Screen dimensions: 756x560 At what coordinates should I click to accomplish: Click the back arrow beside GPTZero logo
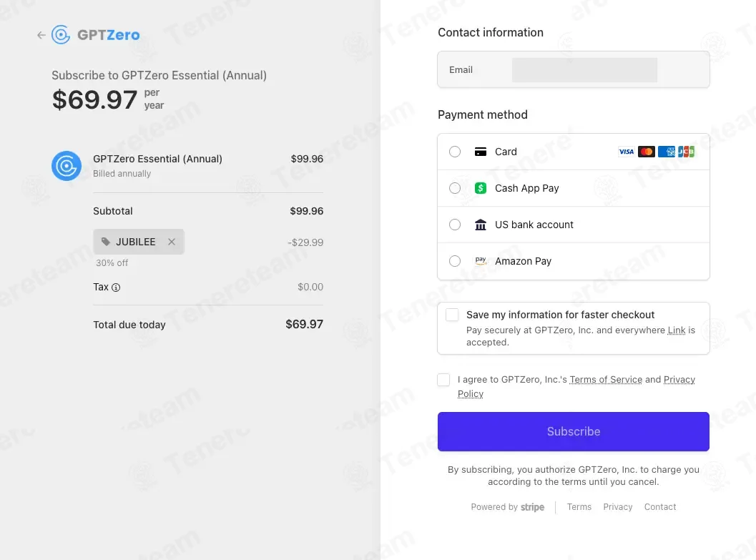point(41,35)
